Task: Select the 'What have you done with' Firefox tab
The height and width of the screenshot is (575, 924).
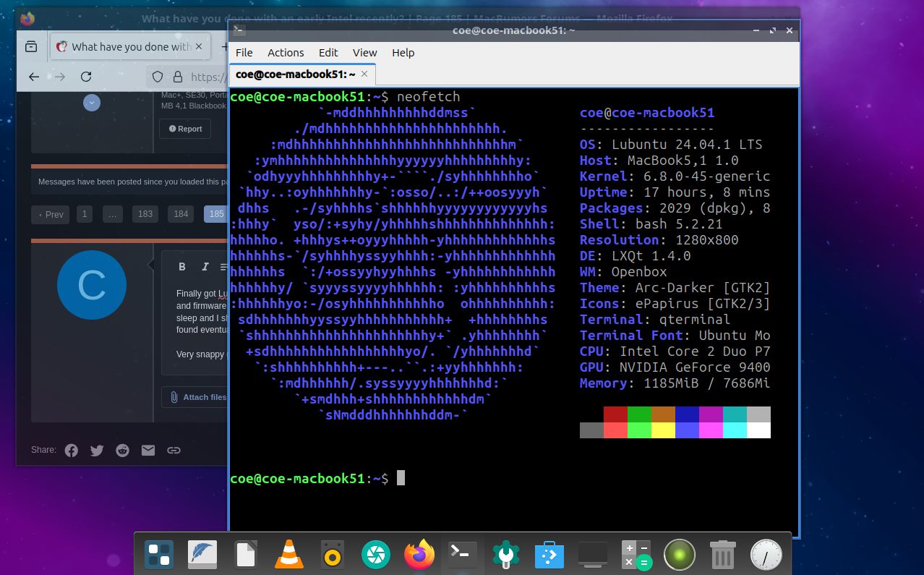Action: pyautogui.click(x=130, y=46)
